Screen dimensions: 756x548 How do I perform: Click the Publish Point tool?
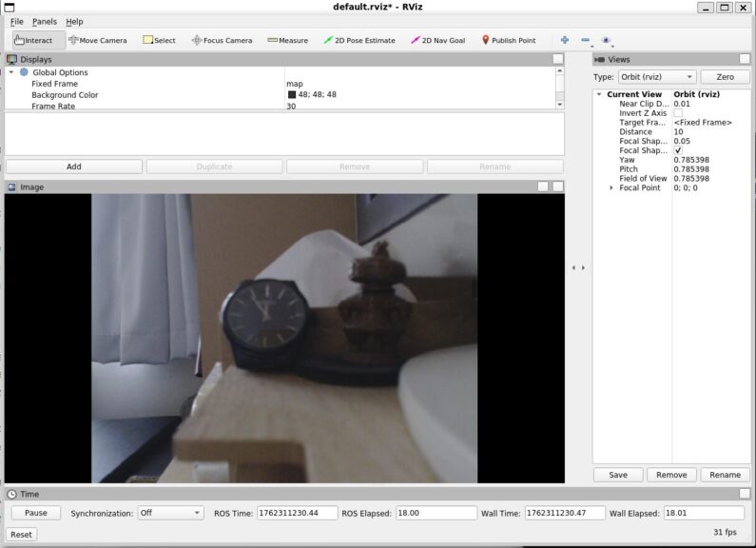[x=509, y=40]
